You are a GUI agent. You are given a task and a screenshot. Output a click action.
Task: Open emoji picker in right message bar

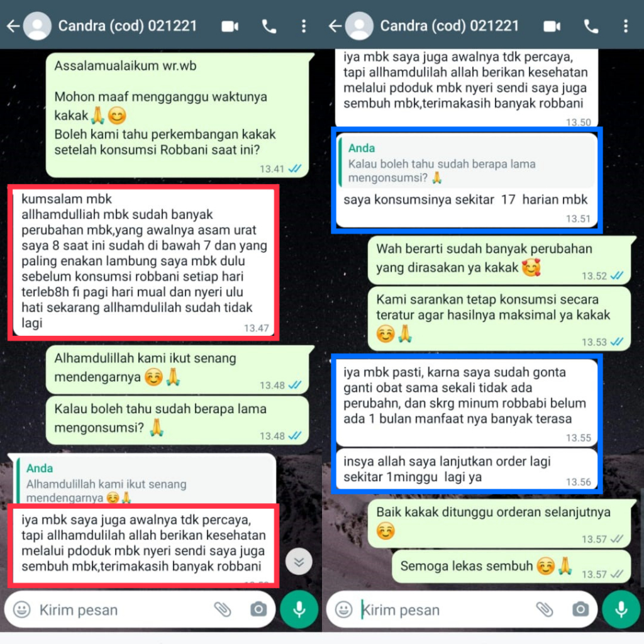(x=344, y=609)
